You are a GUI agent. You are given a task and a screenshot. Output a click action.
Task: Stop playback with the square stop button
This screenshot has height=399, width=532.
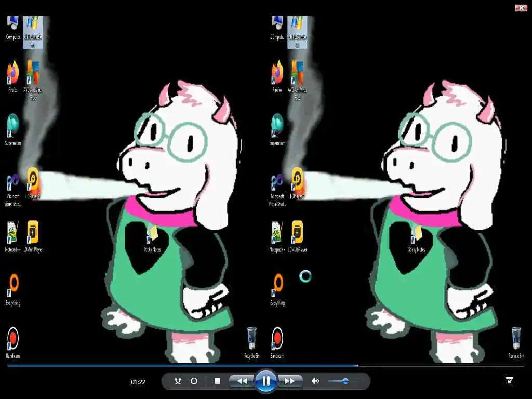[x=218, y=381]
